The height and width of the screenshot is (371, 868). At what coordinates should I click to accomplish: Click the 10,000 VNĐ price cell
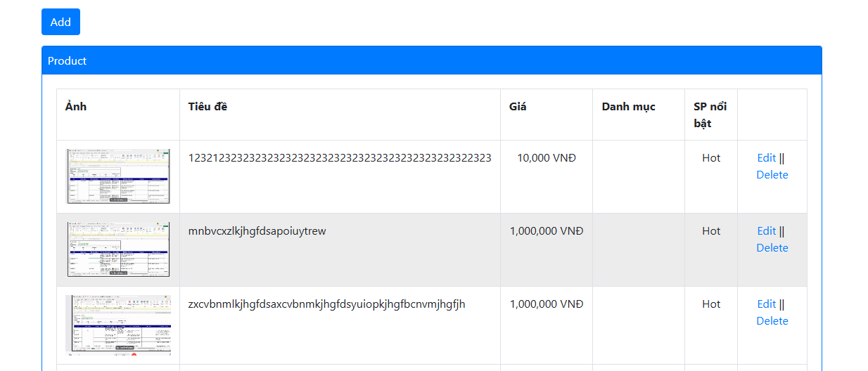pyautogui.click(x=546, y=158)
